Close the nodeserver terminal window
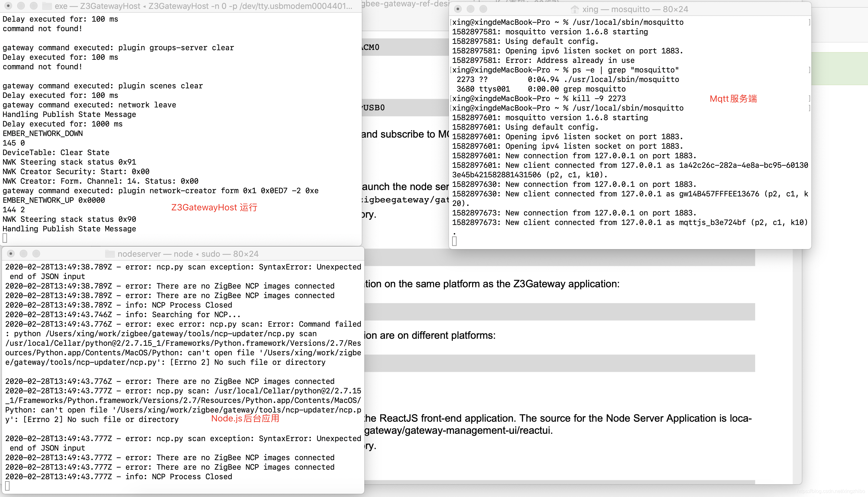Screen dimensions: 868x497 click(10, 254)
